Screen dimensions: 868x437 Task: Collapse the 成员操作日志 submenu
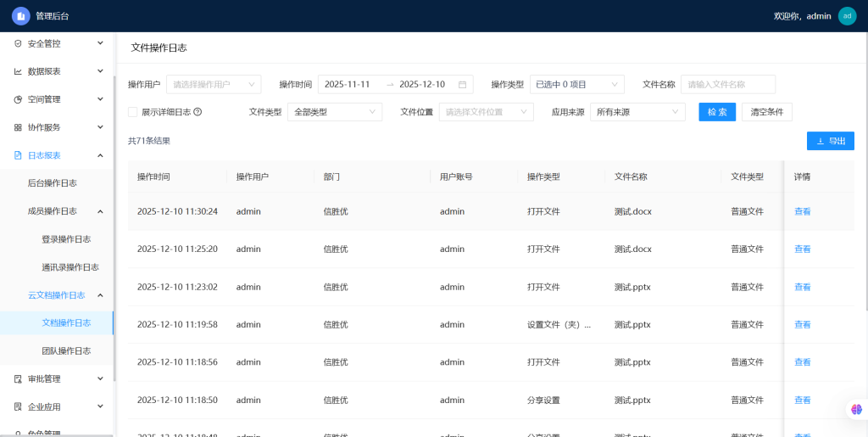click(x=100, y=211)
